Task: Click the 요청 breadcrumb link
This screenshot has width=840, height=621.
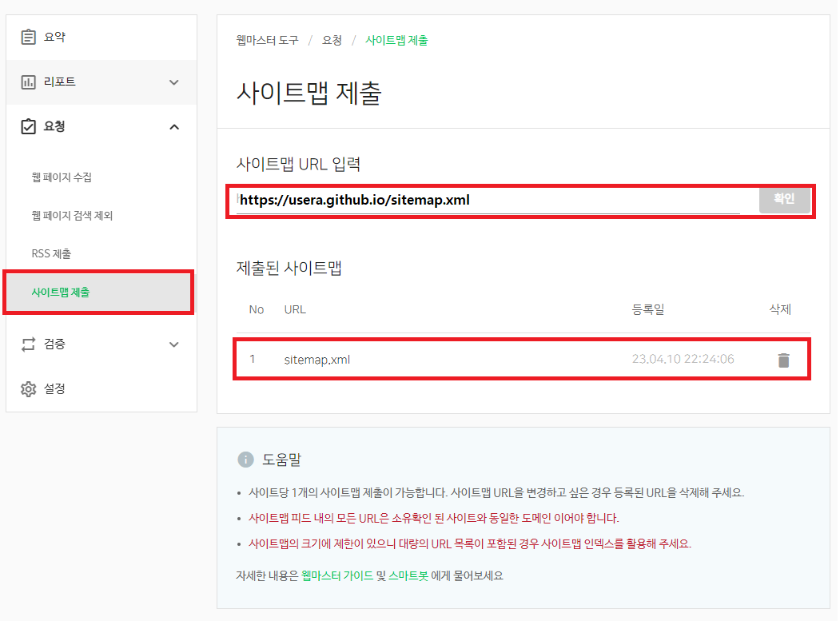Action: 332,40
